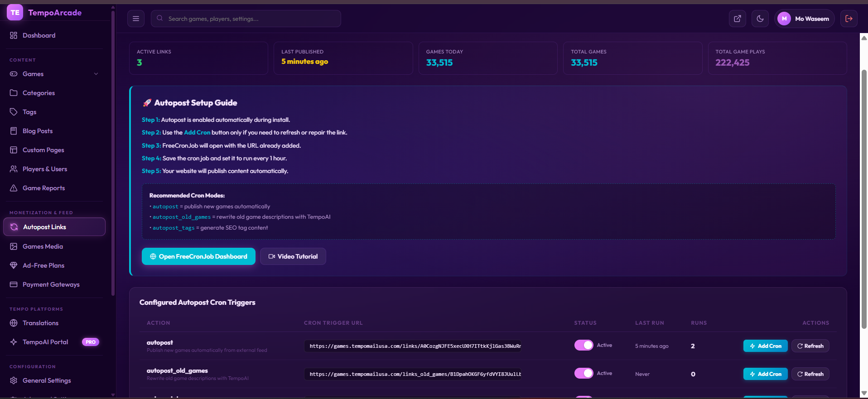Open Payment Gateways menu item
This screenshot has height=399, width=868.
tap(54, 284)
